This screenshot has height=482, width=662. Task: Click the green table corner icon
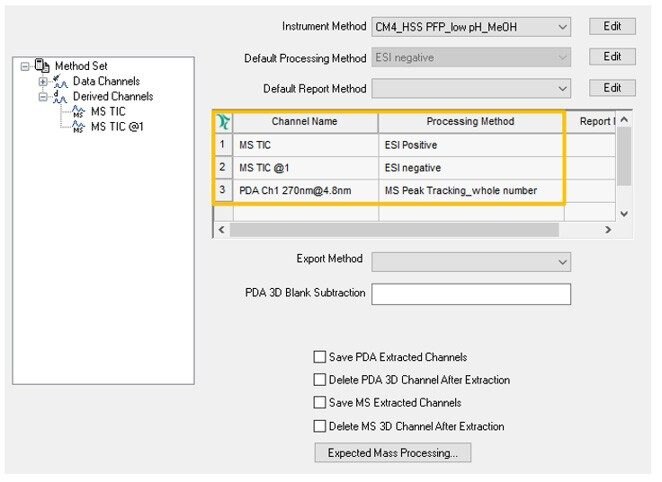(x=223, y=122)
